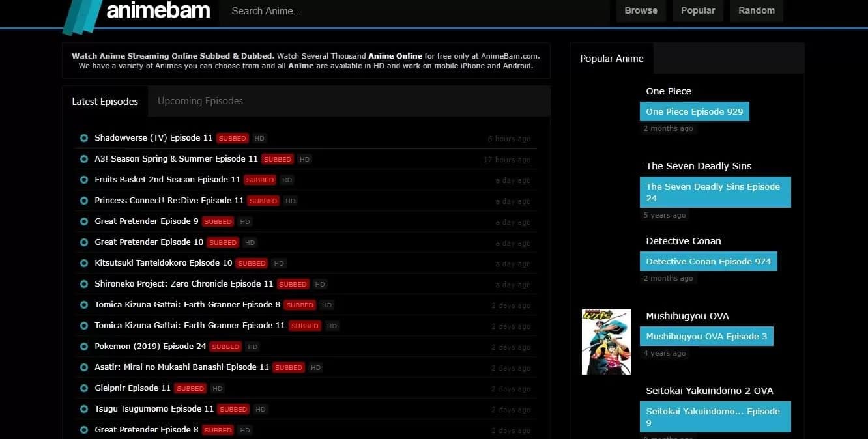Open Great Pretender Episode 10
The width and height of the screenshot is (868, 439).
pyautogui.click(x=149, y=242)
